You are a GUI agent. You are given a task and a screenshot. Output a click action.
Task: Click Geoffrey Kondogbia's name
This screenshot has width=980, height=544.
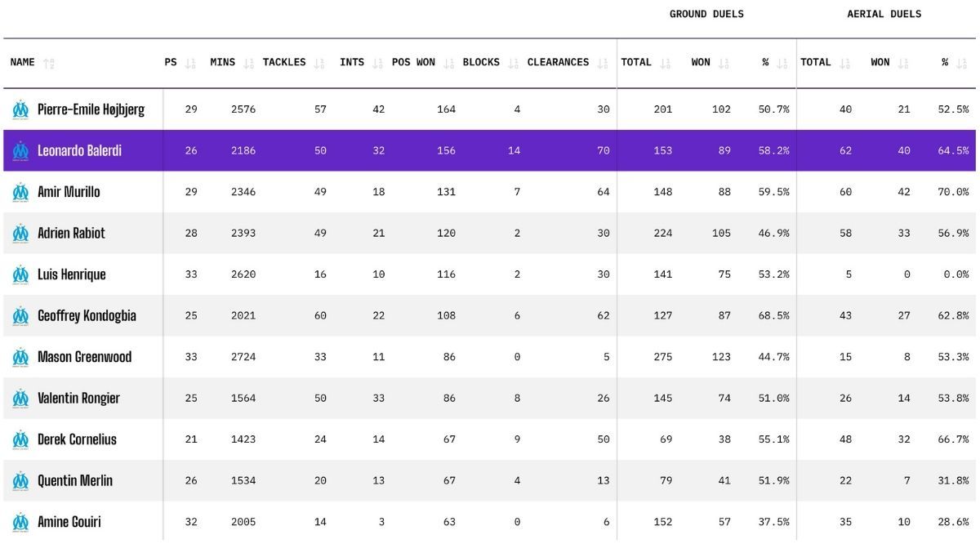tap(87, 315)
